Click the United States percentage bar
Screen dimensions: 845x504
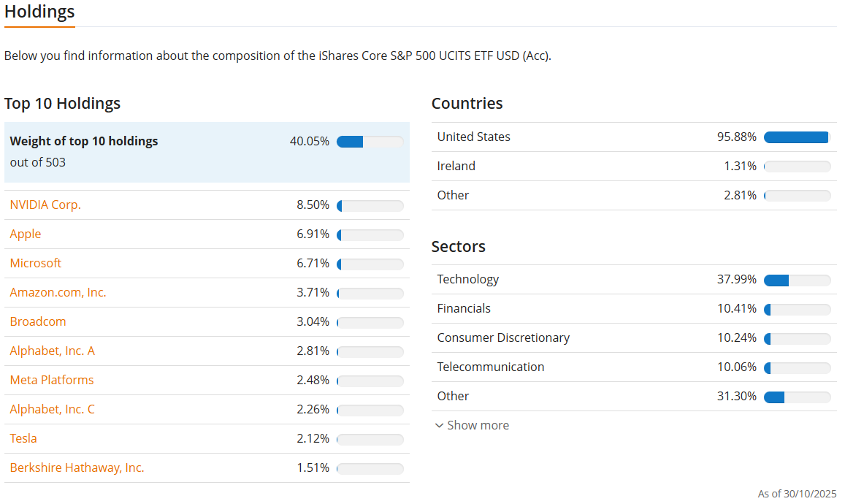click(798, 137)
